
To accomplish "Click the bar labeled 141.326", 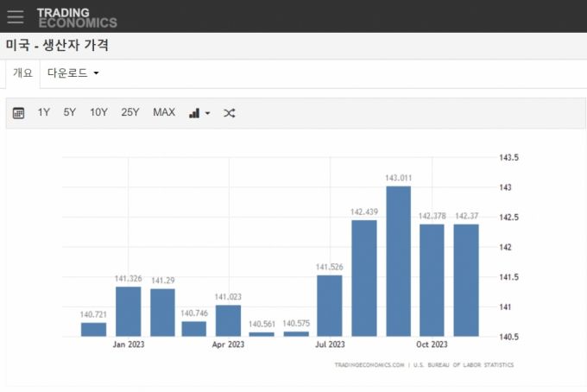I will 128,311.
